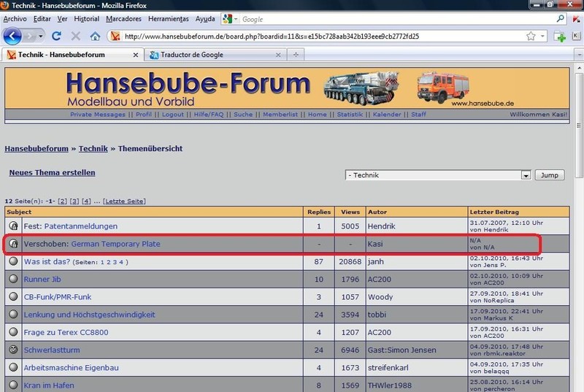Switch to the Traductor de Google tab
Viewport: 584px width, 392px height.
click(215, 55)
